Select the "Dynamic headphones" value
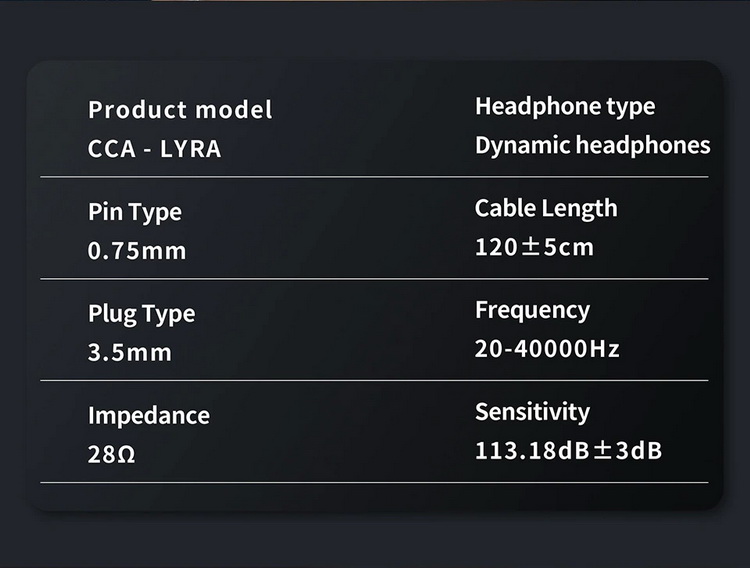Viewport: 750px width, 568px height. pos(592,145)
